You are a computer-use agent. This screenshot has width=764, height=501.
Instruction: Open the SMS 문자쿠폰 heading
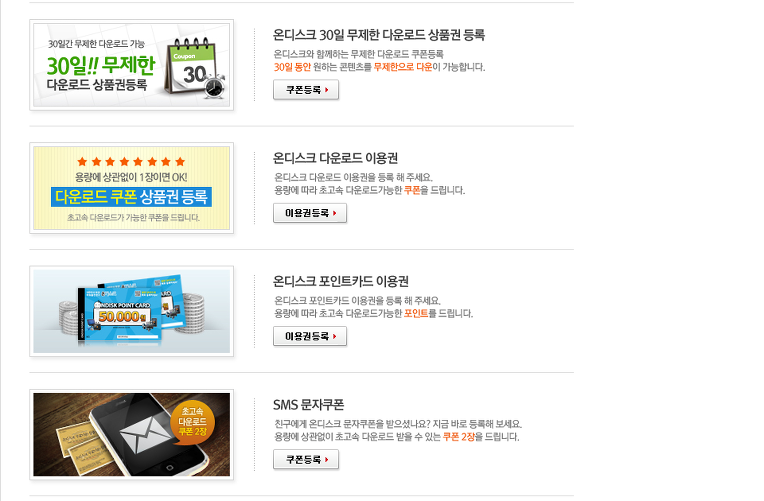click(x=308, y=405)
